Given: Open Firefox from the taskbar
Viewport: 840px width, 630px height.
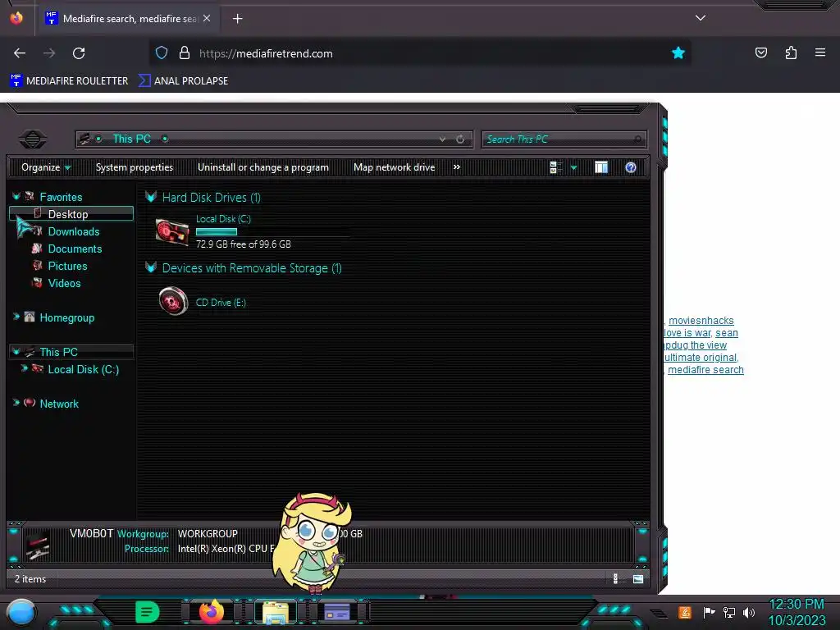Looking at the screenshot, I should [212, 612].
